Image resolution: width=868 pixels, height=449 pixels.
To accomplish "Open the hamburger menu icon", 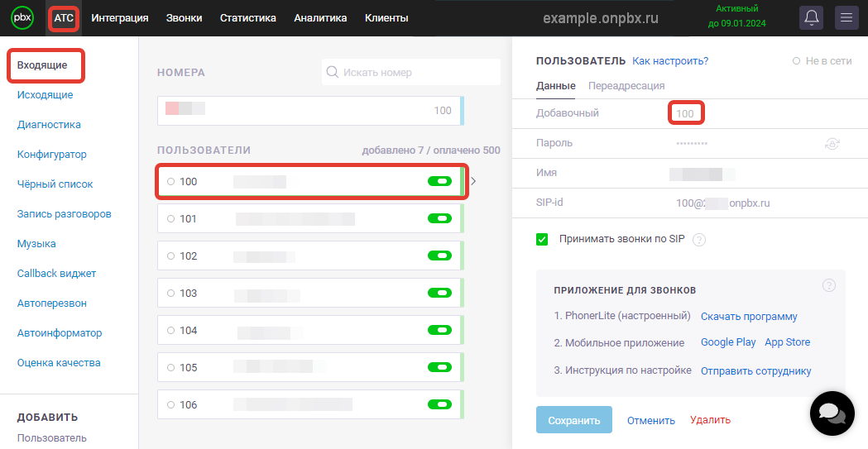I will click(846, 17).
